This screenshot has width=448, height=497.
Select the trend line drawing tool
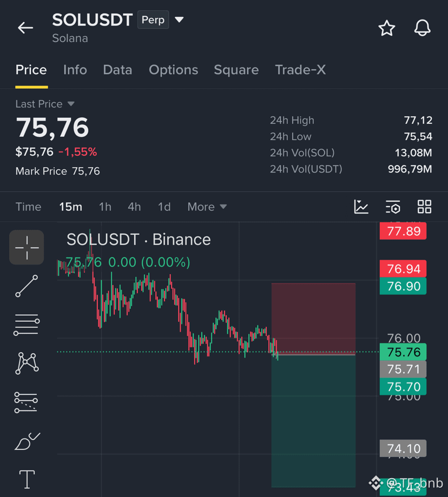point(27,286)
